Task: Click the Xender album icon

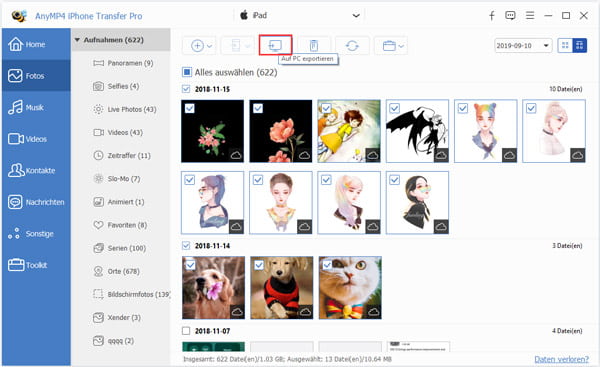Action: click(x=98, y=318)
